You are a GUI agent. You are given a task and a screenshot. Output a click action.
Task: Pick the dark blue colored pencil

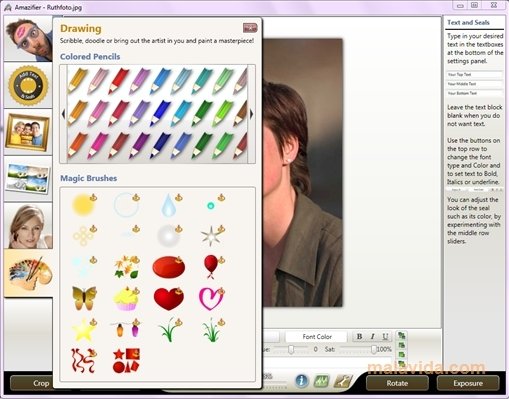click(x=160, y=144)
